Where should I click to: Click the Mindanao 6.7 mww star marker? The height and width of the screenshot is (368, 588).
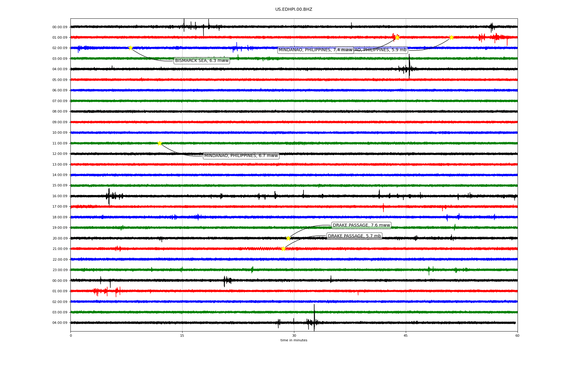tap(160, 143)
